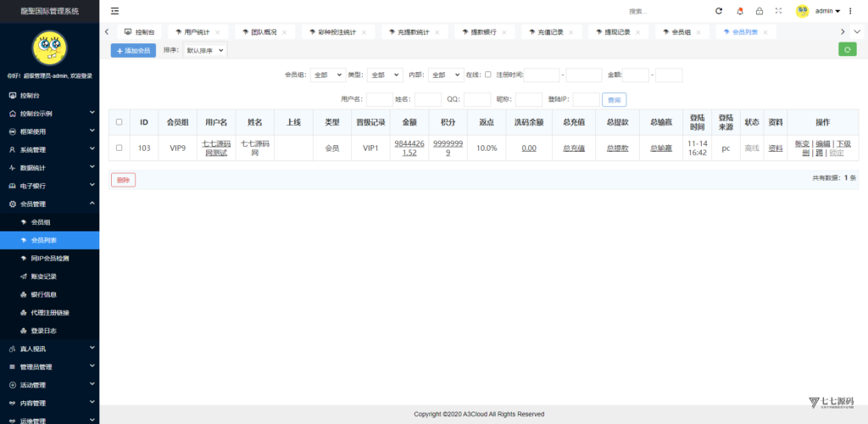Screen dimensions: 868x424
Task: Open the admin user dropdown
Action: 827,11
